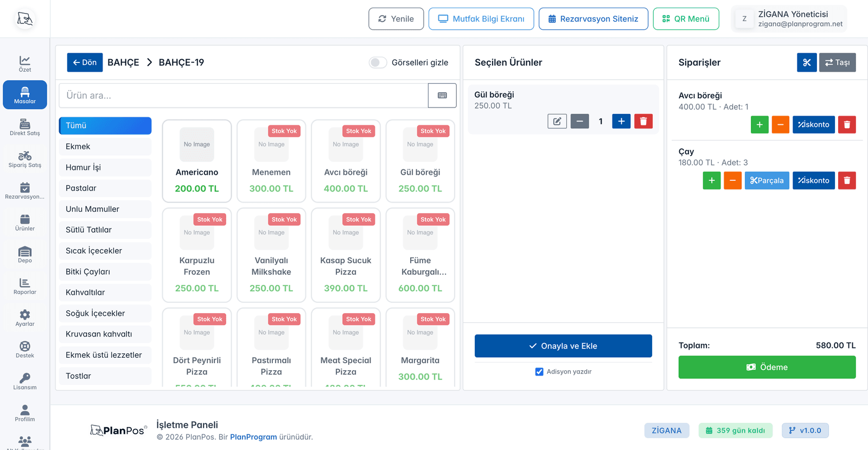
Task: Open Ayarlar settings in sidebar
Action: (25, 318)
